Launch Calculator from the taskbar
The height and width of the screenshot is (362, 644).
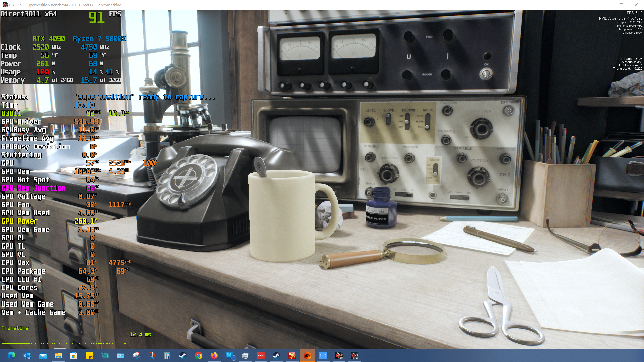[x=167, y=356]
